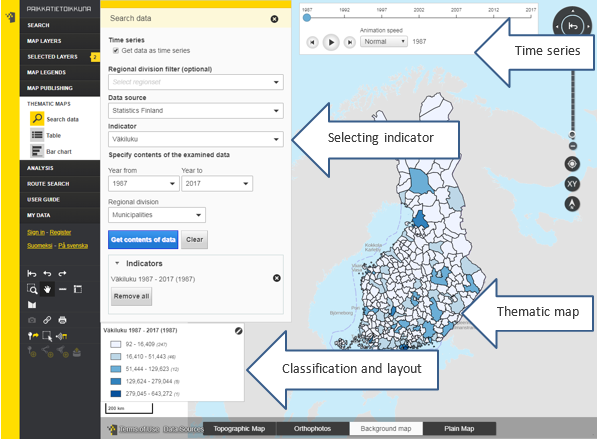Click the My location target button
Screen dimensions: 598x440
click(x=572, y=164)
